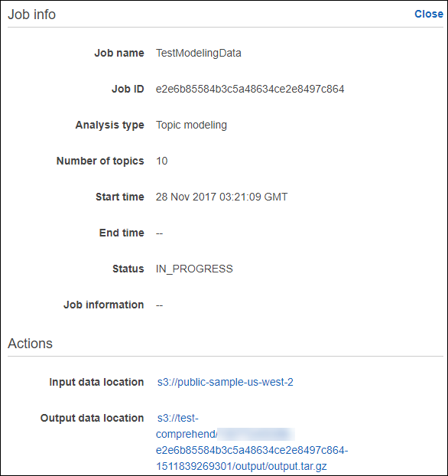Click the Topic modeling analysis type value
448x476 pixels.
tap(191, 125)
